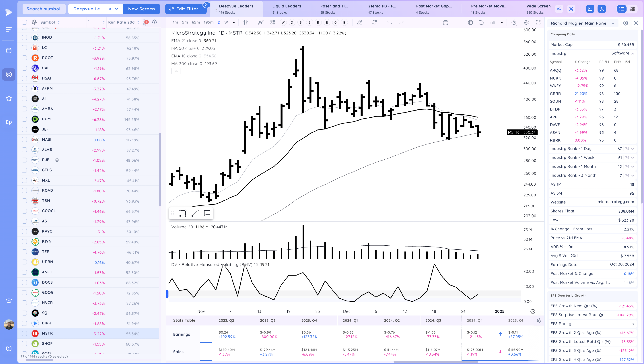Screen dimensions: 644x364
Task: Open the 21ema PB screen tab
Action: pos(382,9)
